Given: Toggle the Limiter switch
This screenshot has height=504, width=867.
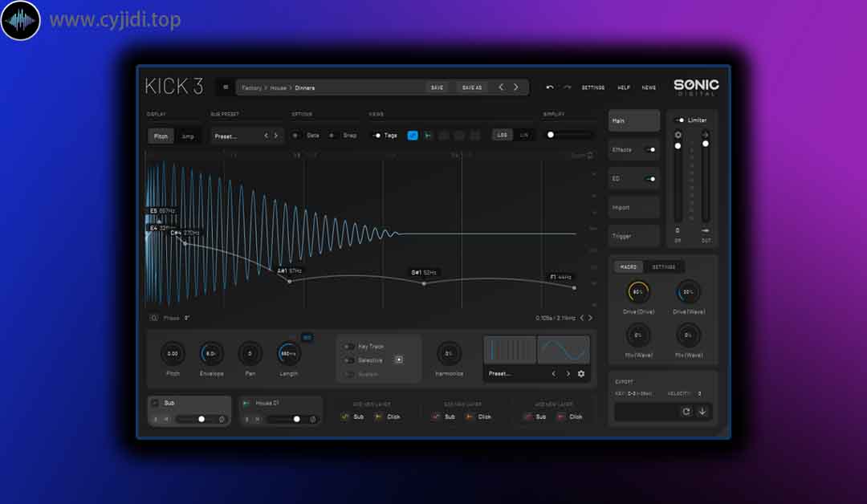Looking at the screenshot, I should click(680, 120).
